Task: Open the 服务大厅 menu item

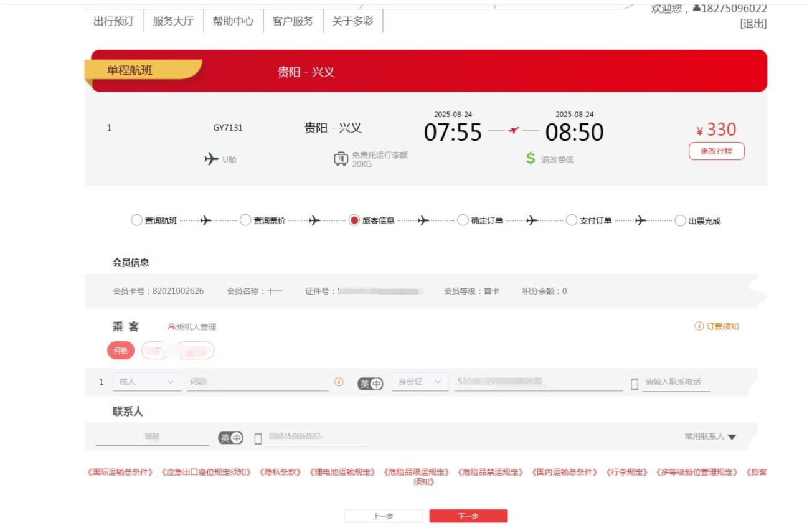Action: [174, 21]
